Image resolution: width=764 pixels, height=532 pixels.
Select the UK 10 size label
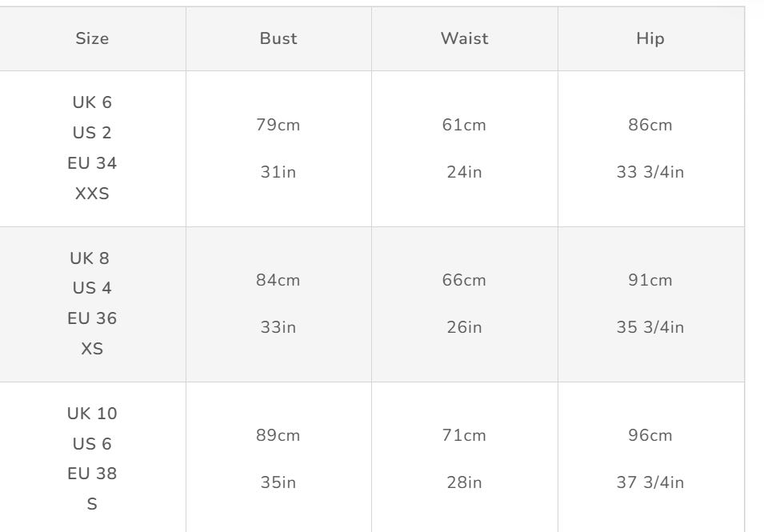(92, 414)
